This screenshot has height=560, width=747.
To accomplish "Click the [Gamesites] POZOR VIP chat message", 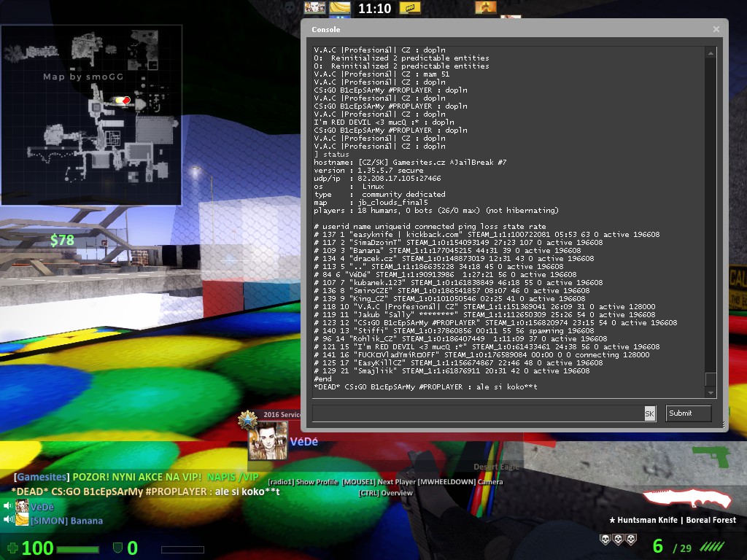I will click(136, 477).
